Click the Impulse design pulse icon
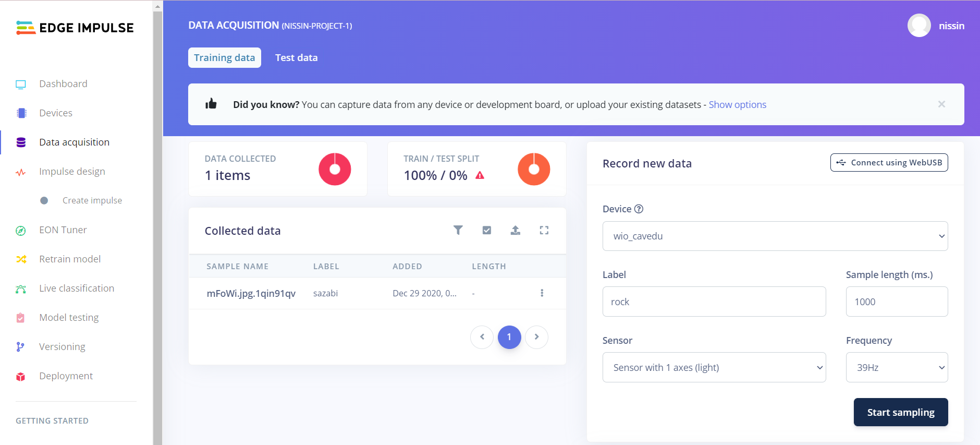The height and width of the screenshot is (445, 980). click(21, 172)
